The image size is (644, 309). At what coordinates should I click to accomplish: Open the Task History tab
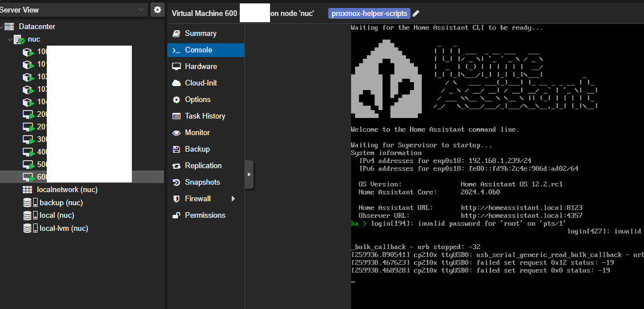(206, 116)
